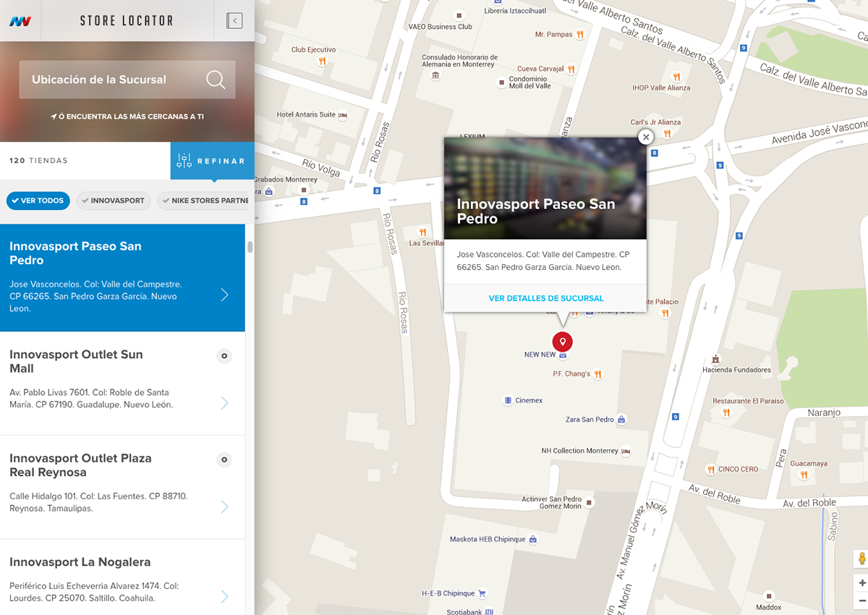Click the 120 Tiendas count label

(x=38, y=161)
